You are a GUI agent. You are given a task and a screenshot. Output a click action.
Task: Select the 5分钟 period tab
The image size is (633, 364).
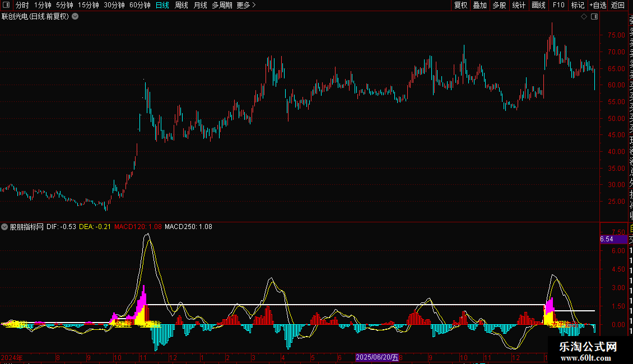(64, 5)
